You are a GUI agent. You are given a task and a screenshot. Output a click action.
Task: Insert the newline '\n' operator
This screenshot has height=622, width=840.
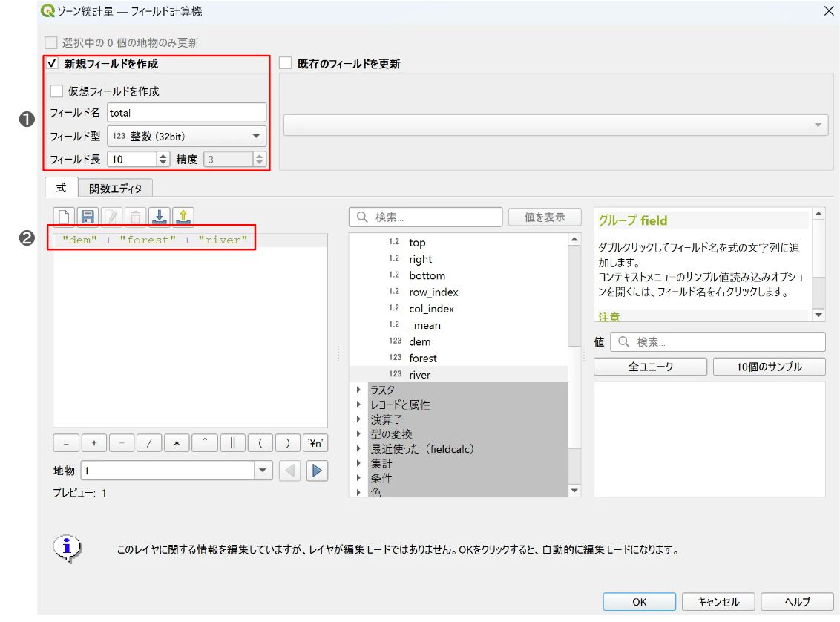pos(315,443)
